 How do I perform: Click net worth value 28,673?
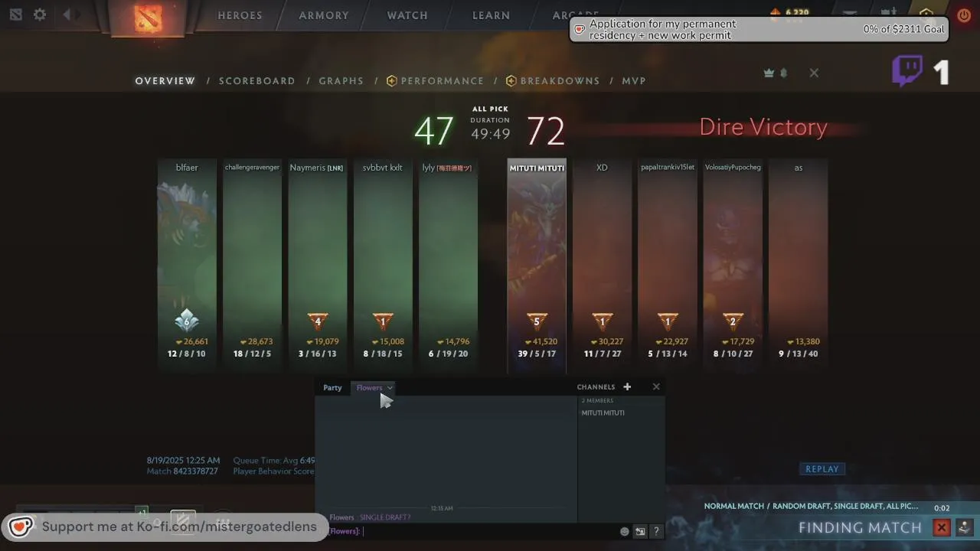coord(256,342)
